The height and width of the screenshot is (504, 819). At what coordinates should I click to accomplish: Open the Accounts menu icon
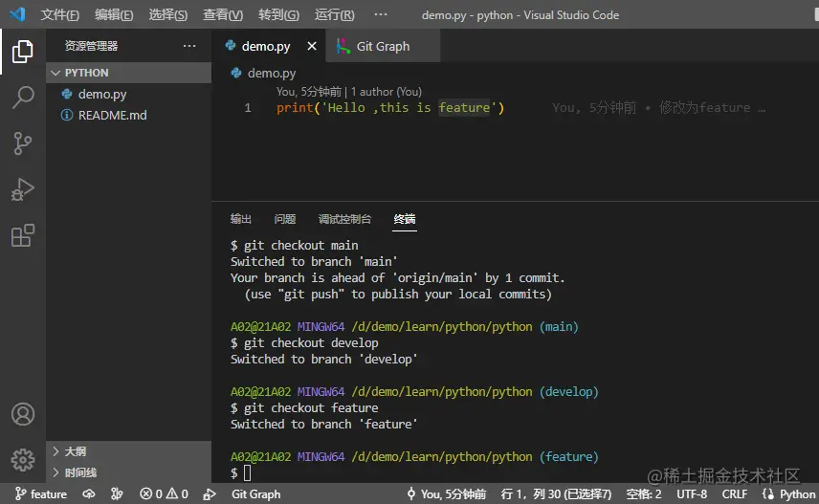(22, 414)
